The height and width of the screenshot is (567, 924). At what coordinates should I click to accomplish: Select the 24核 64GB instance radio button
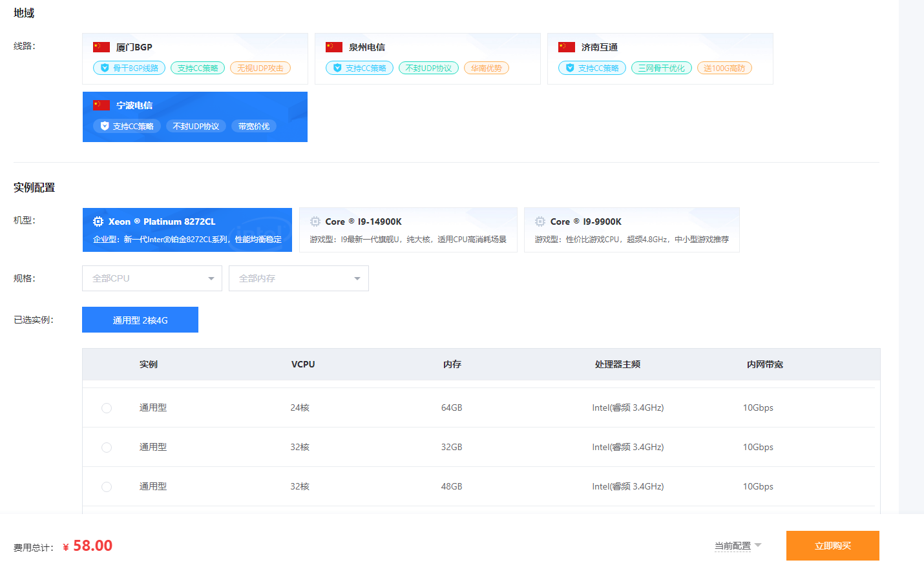coord(107,408)
